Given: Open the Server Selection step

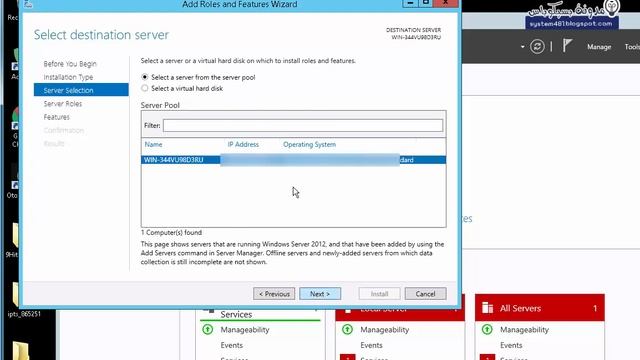Looking at the screenshot, I should coord(81,90).
